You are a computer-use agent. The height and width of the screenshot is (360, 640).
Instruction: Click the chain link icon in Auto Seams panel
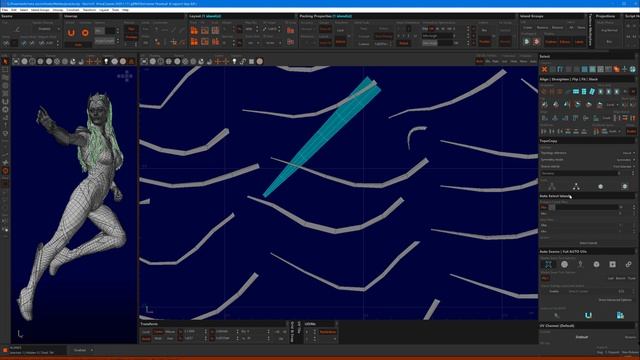(x=629, y=264)
